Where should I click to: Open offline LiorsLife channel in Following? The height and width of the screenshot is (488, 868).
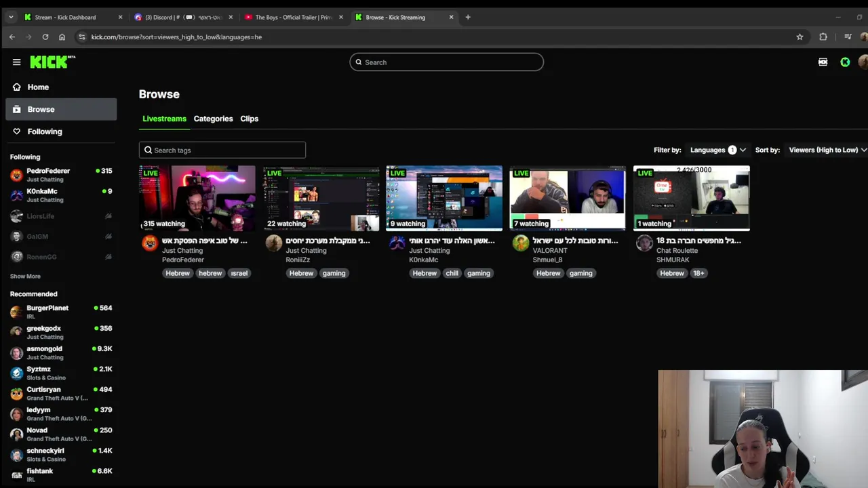[x=61, y=216]
